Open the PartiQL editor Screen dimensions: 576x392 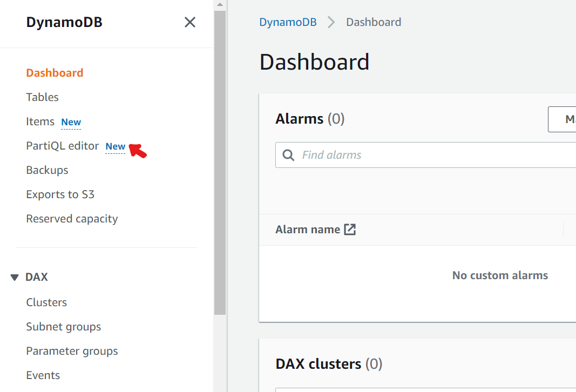tap(63, 146)
